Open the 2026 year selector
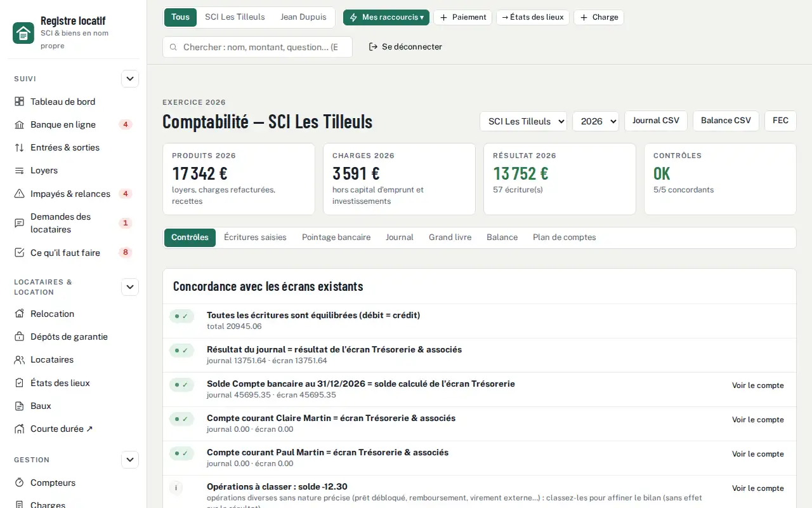 (596, 121)
